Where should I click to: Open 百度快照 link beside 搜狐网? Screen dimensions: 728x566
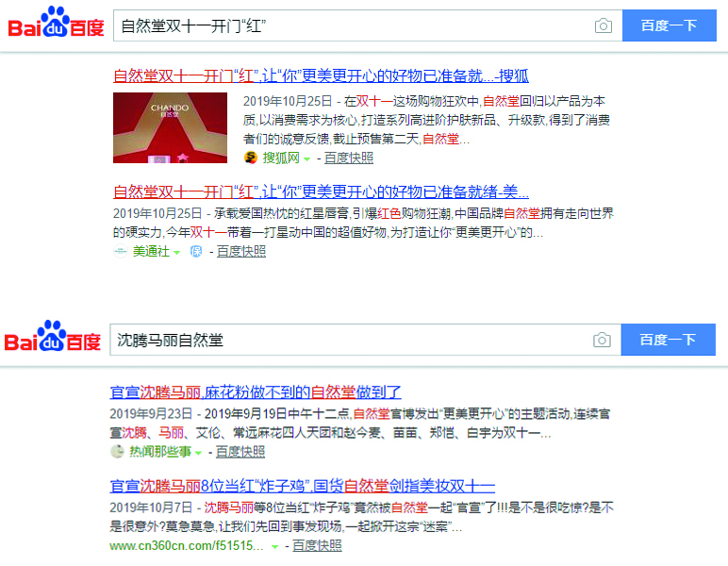(349, 158)
